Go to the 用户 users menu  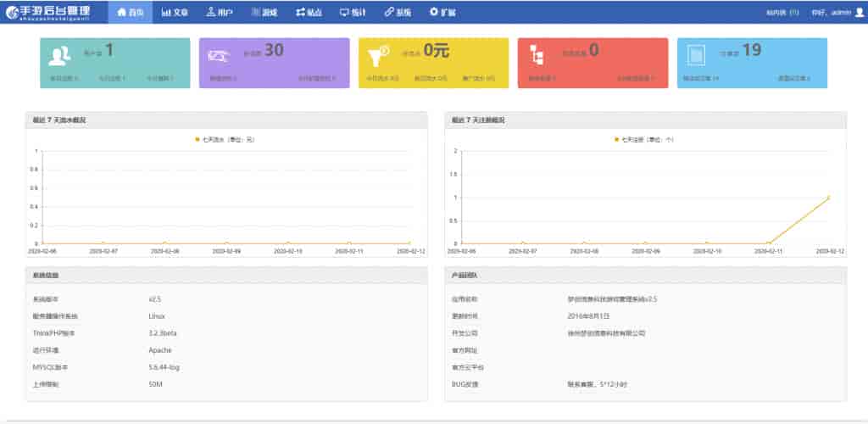219,13
